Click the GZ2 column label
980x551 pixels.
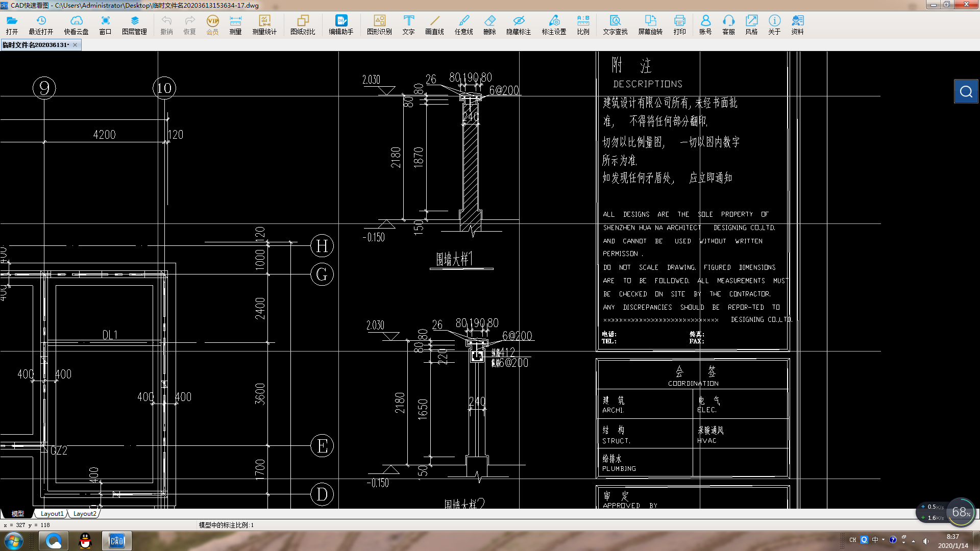click(59, 450)
